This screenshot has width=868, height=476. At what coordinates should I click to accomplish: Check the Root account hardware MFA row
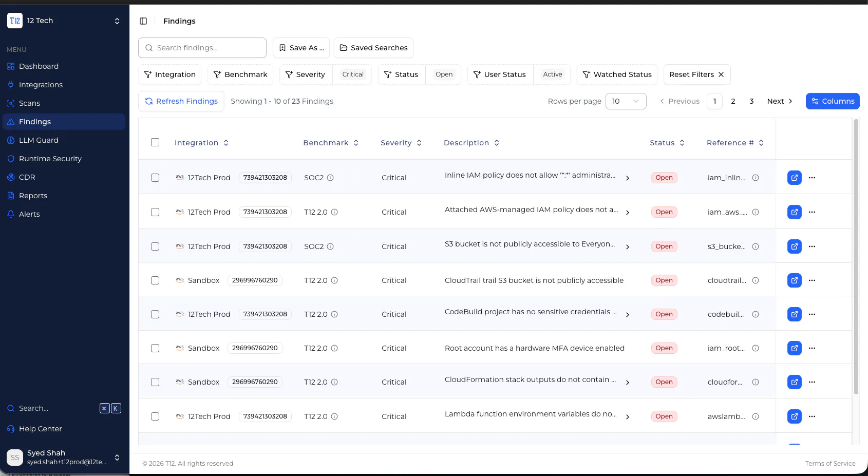point(155,348)
